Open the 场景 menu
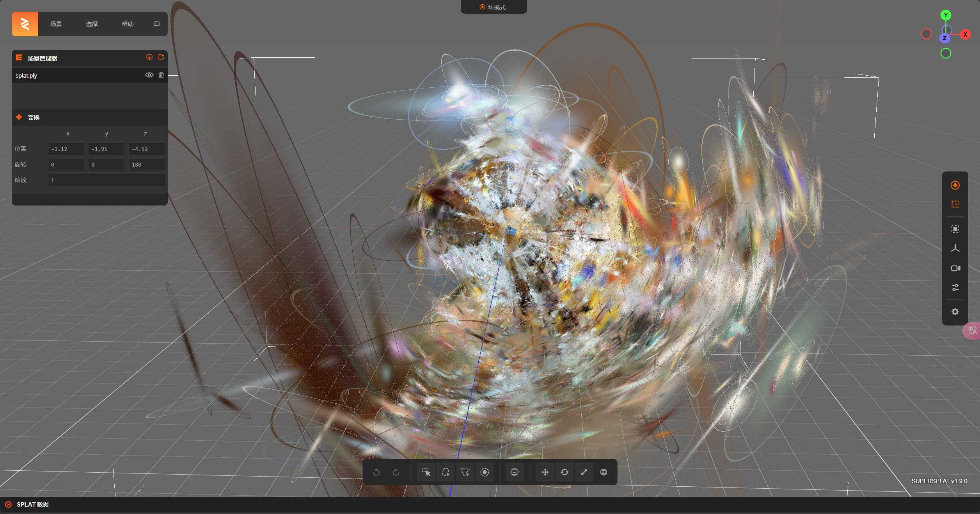980x514 pixels. 56,24
